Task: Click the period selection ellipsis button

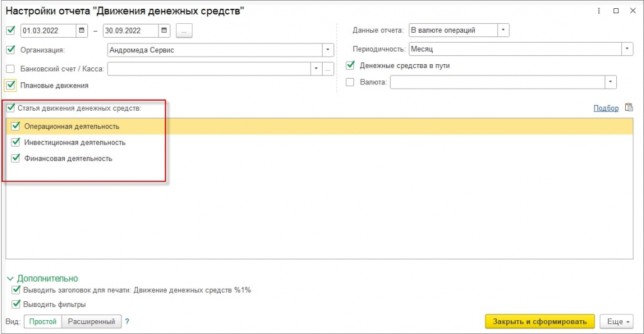Action: pos(184,31)
